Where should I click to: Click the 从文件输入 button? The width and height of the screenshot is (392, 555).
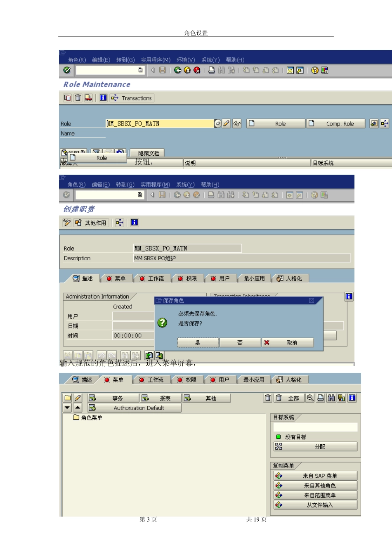tap(316, 505)
